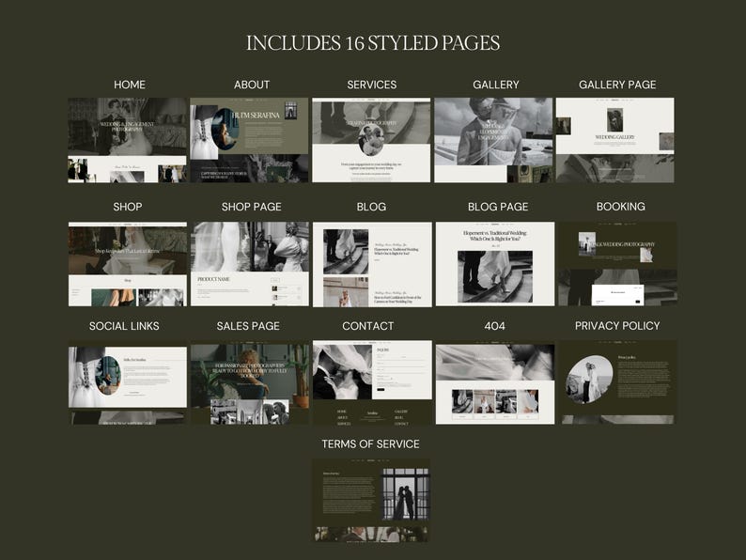Viewport: 746px width, 560px height.
Task: Click the SERVICES label text
Action: pos(371,85)
